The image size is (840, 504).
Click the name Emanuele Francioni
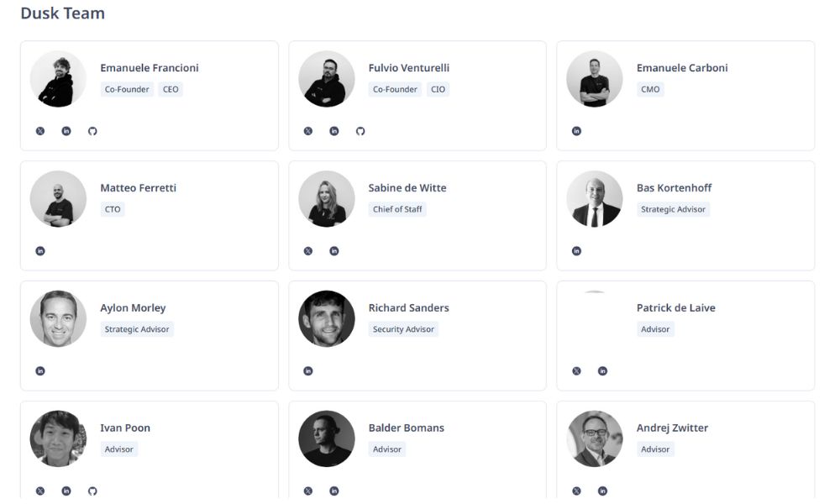(150, 67)
